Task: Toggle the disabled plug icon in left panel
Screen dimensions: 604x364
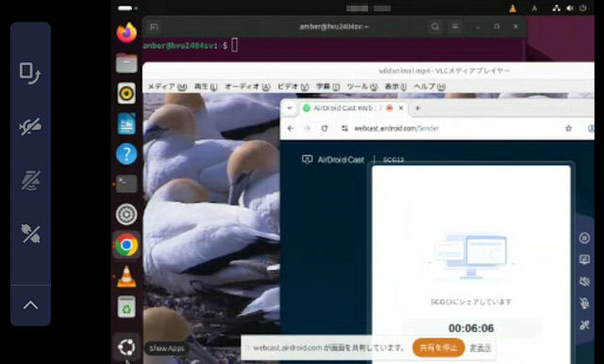Action: (x=30, y=234)
